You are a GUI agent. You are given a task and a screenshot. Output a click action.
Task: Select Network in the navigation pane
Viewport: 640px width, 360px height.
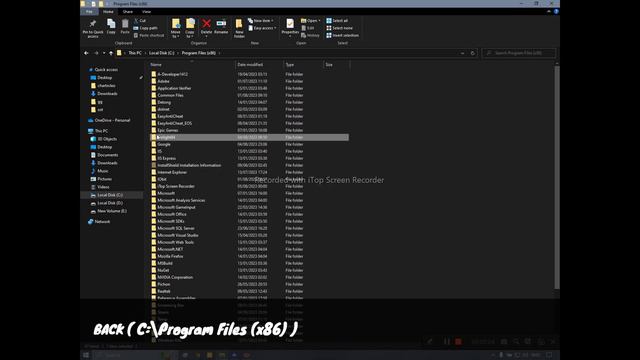102,222
